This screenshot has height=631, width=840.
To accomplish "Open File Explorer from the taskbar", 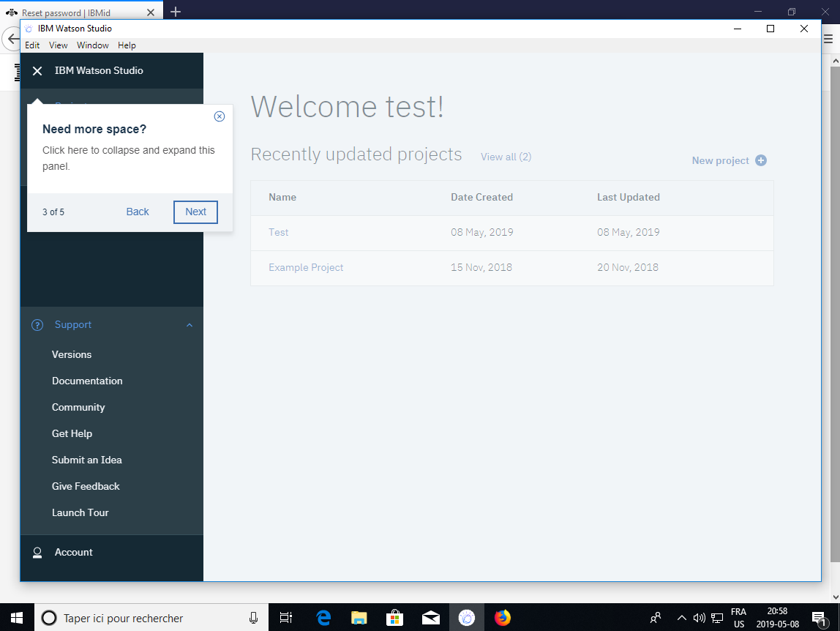I will coord(359,618).
